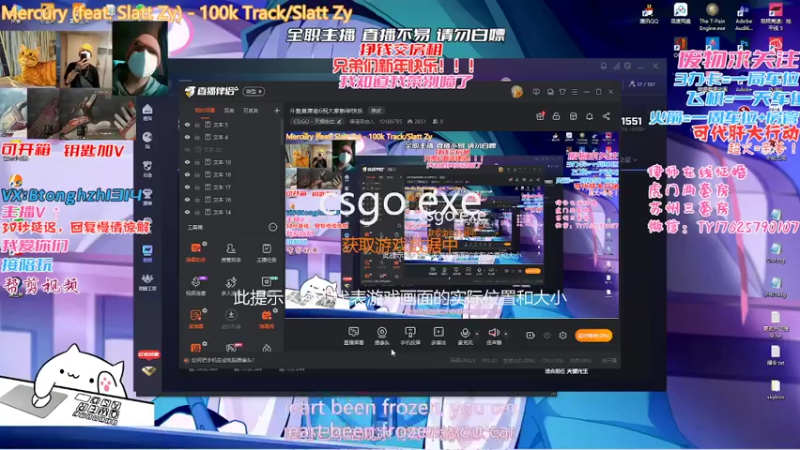800x450 pixels.
Task: Click the record video icon
Action: pyautogui.click(x=530, y=335)
